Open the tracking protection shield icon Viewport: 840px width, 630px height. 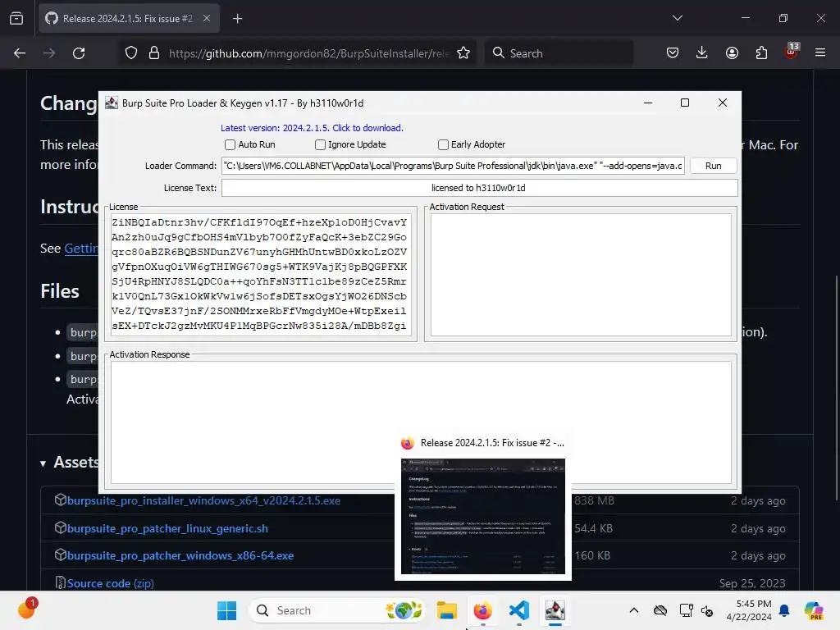131,53
